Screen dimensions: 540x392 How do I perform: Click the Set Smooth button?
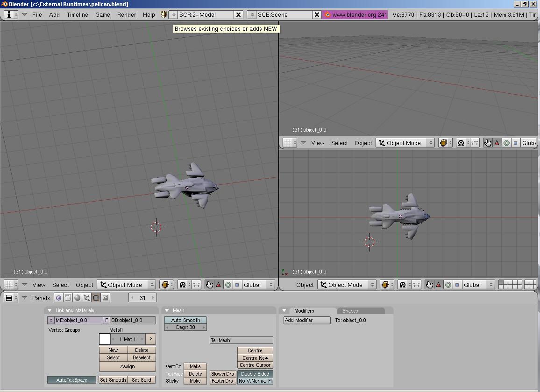[113, 380]
